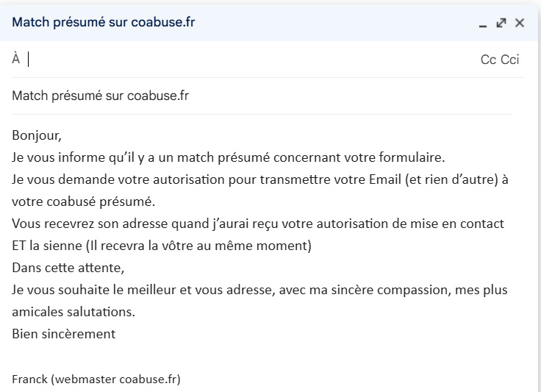Click the blue header title bar text
This screenshot has height=392, width=541.
click(x=104, y=22)
